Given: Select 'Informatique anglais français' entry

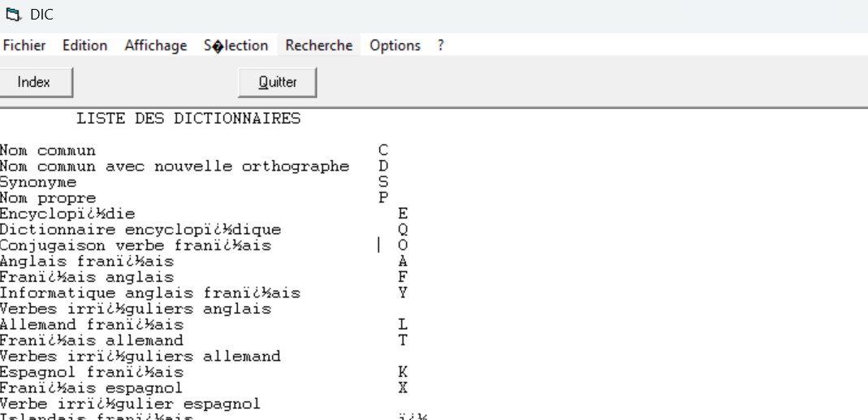Looking at the screenshot, I should (x=150, y=293).
